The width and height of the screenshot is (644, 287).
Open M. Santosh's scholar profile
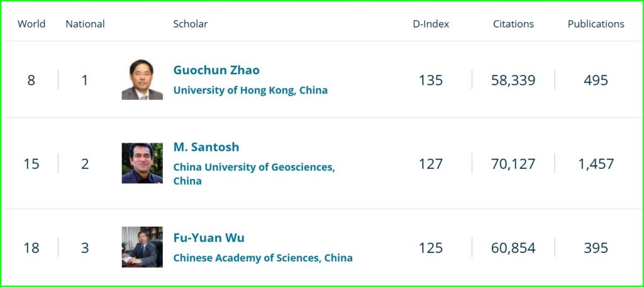click(206, 147)
